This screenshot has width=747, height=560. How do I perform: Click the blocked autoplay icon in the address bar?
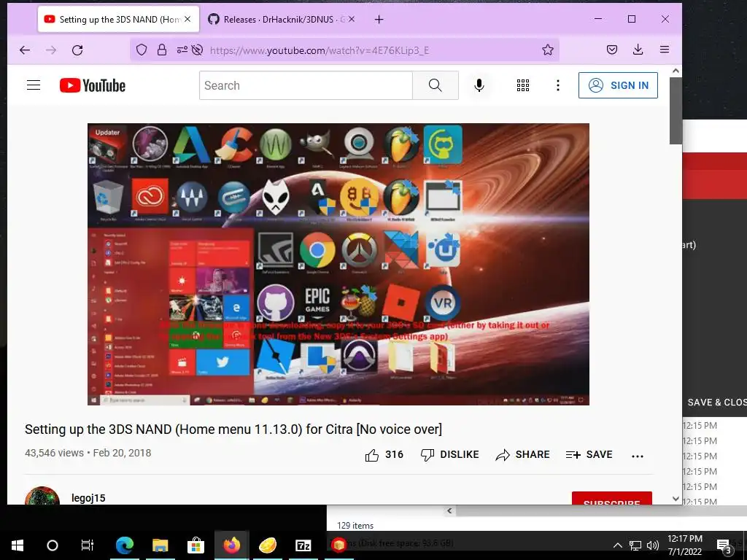(197, 50)
